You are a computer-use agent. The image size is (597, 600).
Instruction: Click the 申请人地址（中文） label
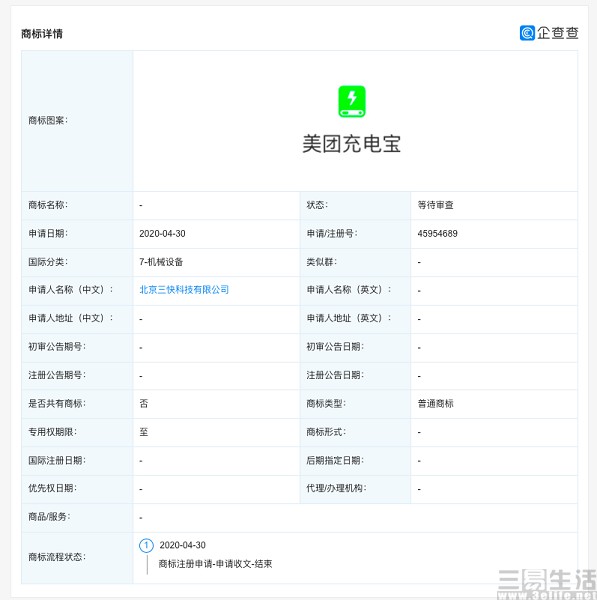[x=71, y=318]
